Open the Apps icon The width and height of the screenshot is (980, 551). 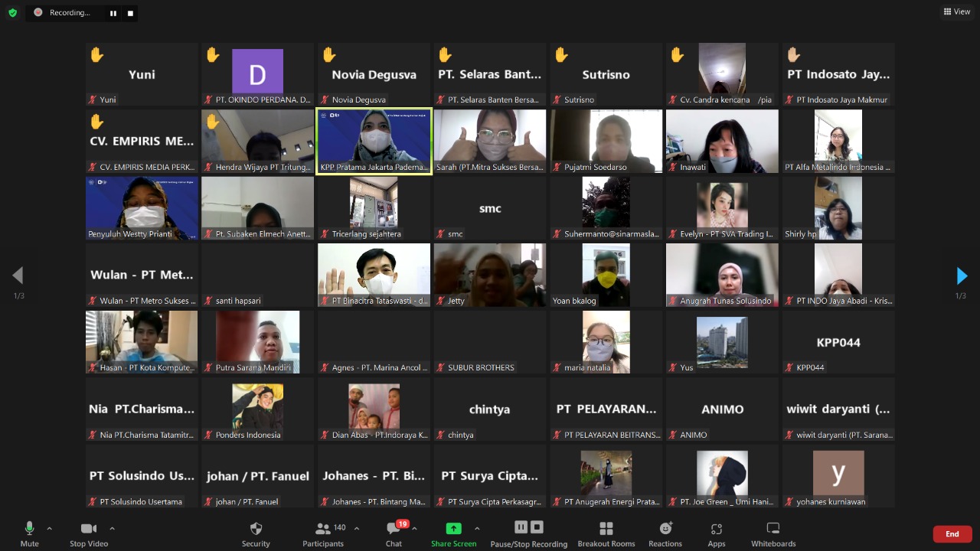(716, 529)
